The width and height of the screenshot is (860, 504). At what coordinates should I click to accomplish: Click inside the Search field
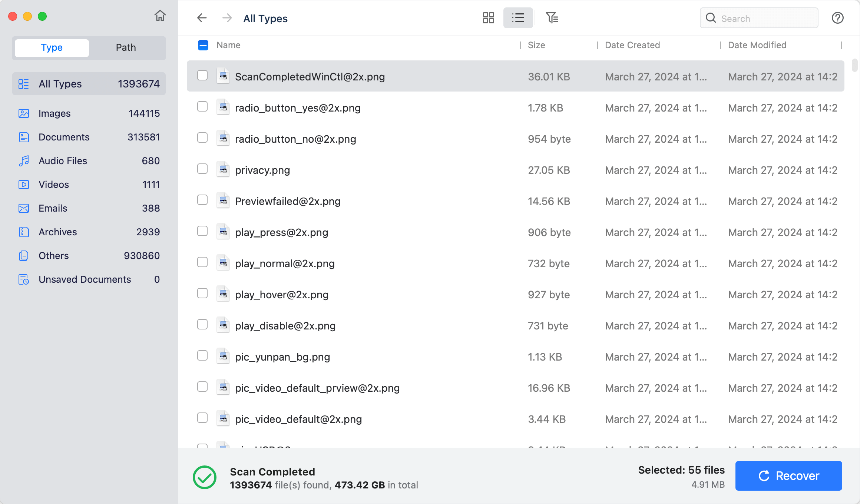[x=758, y=18]
